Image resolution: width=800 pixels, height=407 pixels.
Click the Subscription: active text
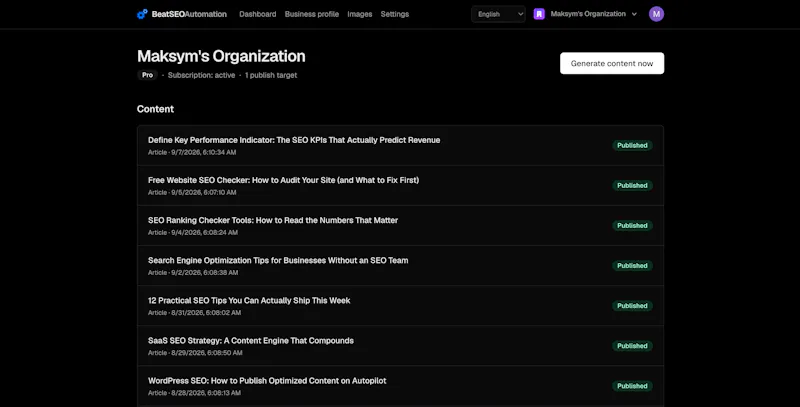pyautogui.click(x=202, y=75)
